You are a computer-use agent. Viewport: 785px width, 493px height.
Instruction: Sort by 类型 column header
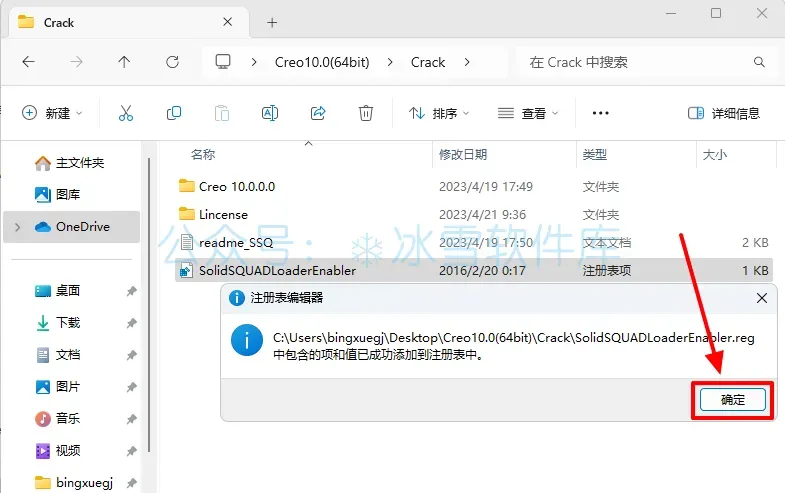[595, 155]
